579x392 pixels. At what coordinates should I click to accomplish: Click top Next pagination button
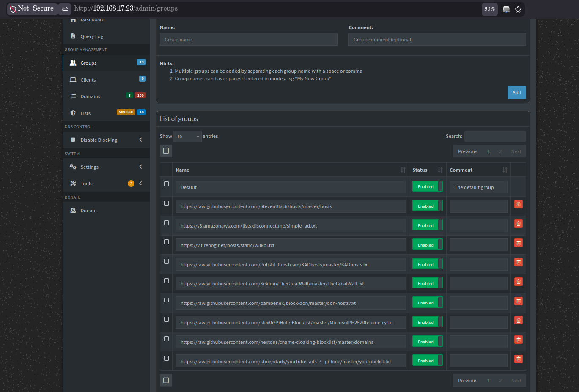click(x=516, y=151)
